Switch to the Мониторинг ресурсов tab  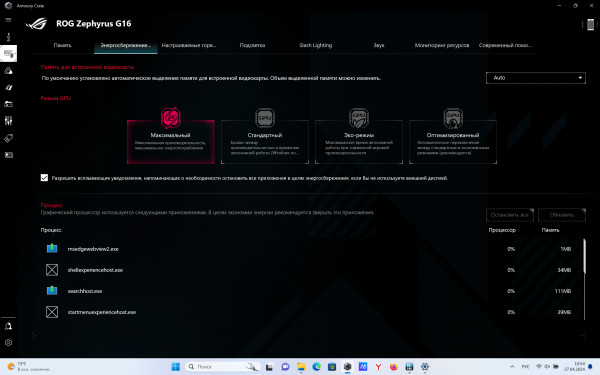pyautogui.click(x=442, y=45)
